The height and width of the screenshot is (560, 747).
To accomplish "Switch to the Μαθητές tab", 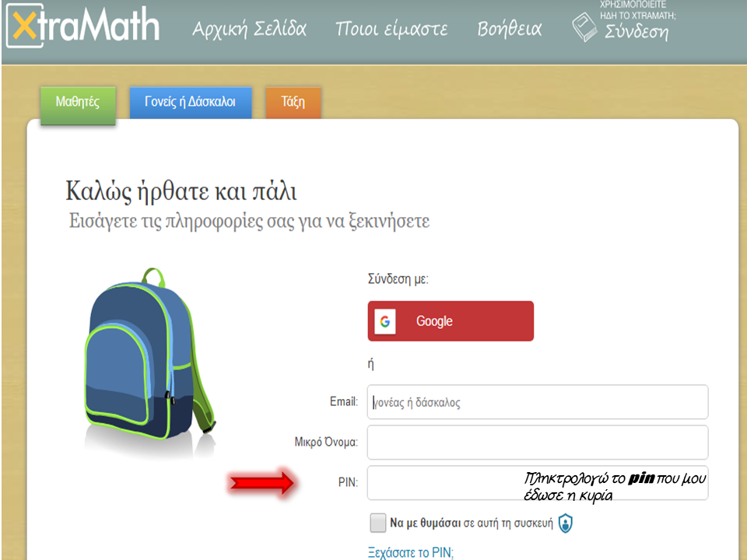I will tap(78, 102).
